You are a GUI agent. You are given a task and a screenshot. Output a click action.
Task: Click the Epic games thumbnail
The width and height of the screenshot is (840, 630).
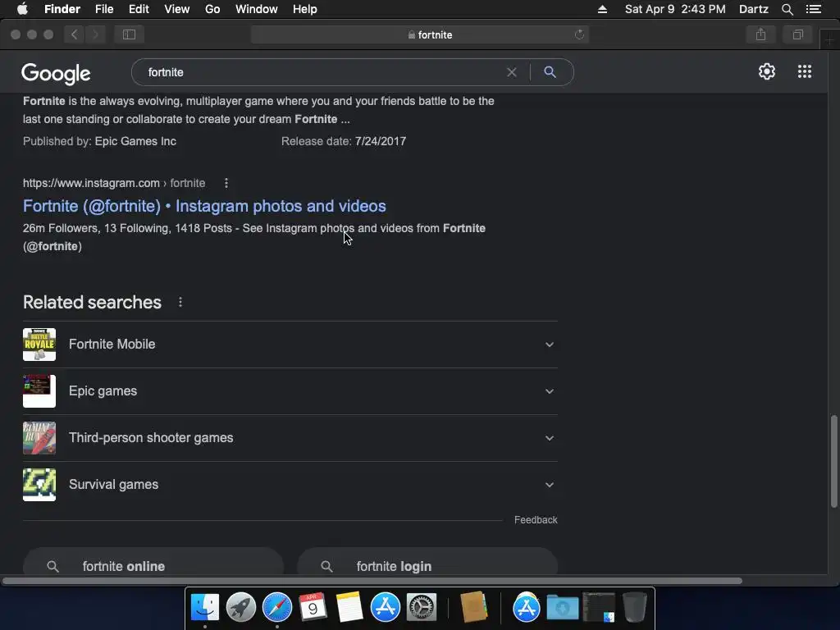(x=39, y=391)
